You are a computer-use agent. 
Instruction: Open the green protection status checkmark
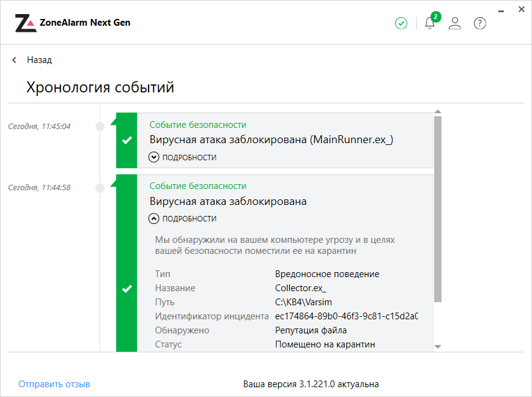(401, 23)
